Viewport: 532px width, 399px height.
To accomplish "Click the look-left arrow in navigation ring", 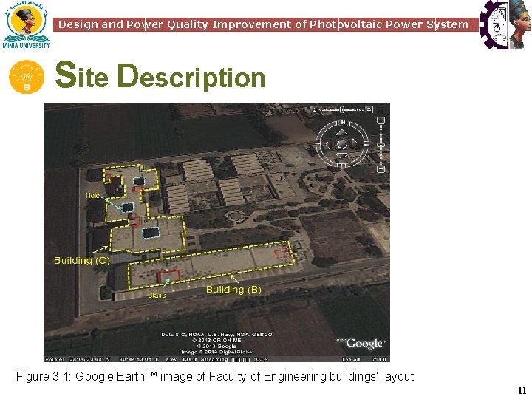I will (x=328, y=144).
